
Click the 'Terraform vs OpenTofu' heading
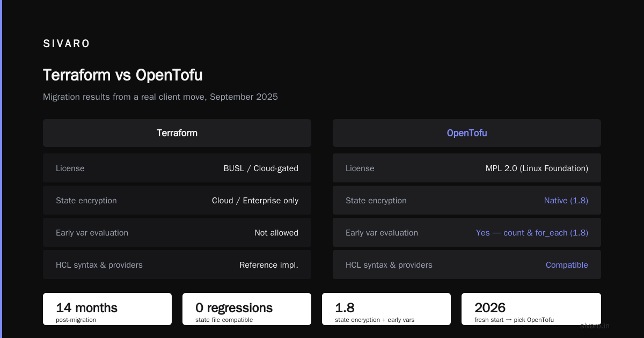tap(123, 75)
